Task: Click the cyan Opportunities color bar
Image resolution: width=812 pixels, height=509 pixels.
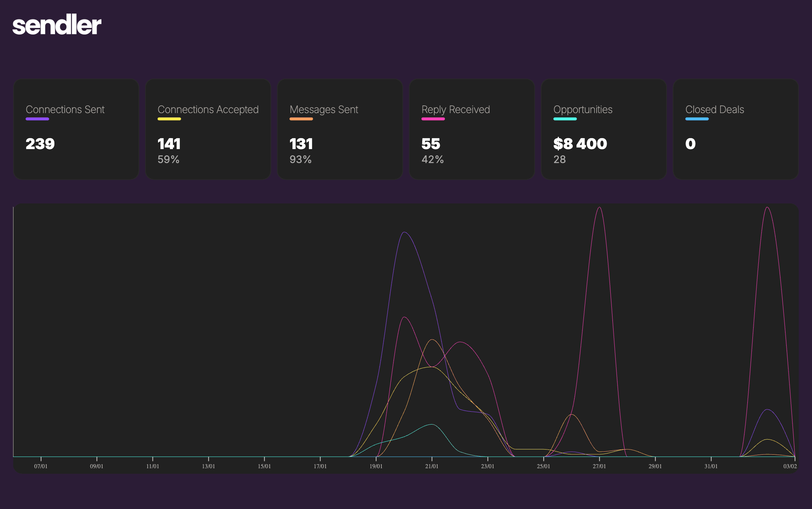Action: [565, 119]
